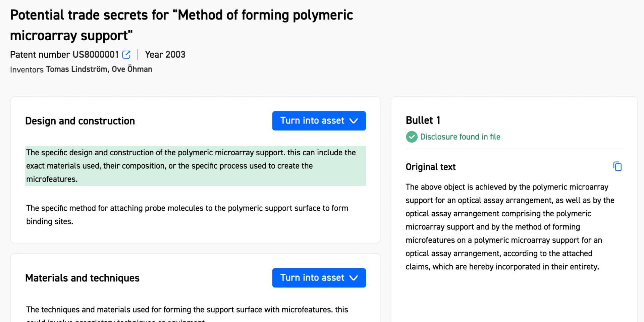Click the green disclosure checkmark icon
The image size is (644, 322).
412,137
